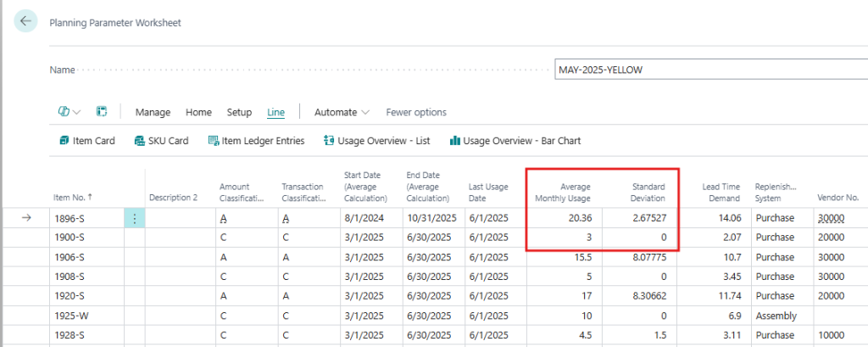Open the Setup menu
Screen dimensions: 868x347
[239, 112]
